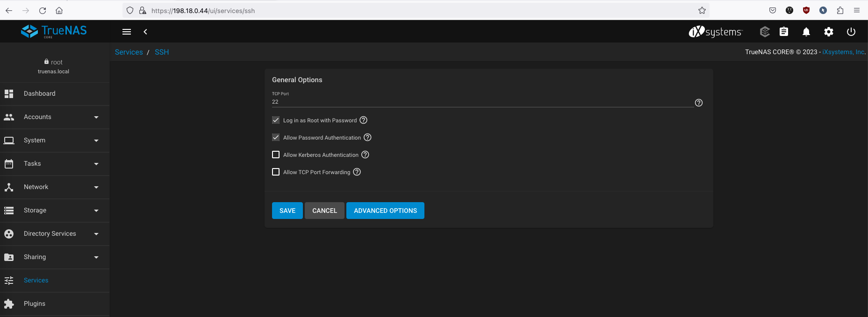The height and width of the screenshot is (317, 868).
Task: Disable Allow Password Authentication checkbox
Action: click(x=276, y=137)
